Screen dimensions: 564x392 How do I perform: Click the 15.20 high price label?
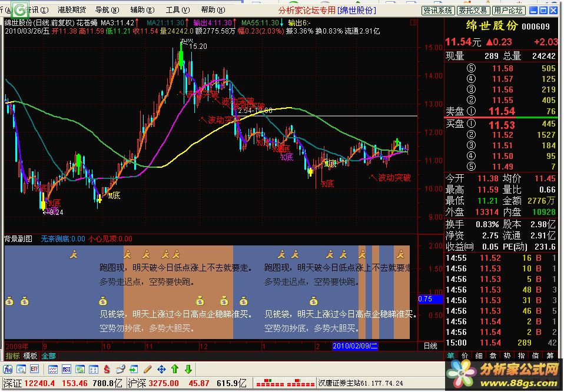coord(198,46)
